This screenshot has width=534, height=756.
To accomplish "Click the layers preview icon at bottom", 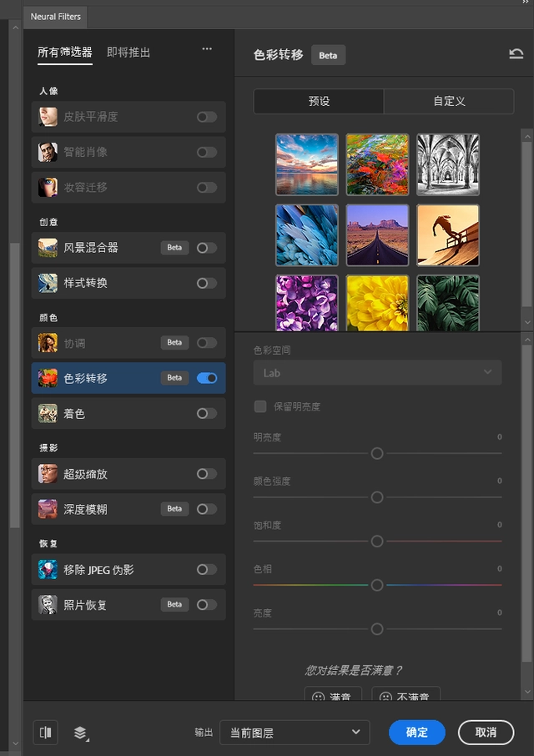I will coord(80,733).
